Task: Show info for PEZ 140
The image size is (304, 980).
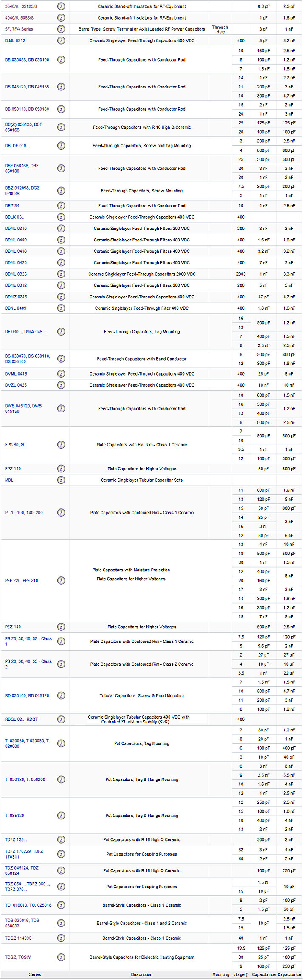Action: coord(61,627)
